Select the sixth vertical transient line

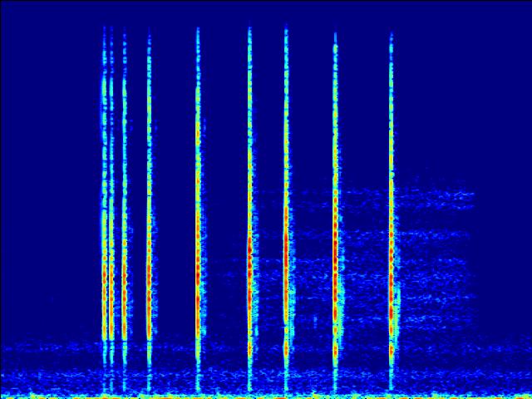249,208
